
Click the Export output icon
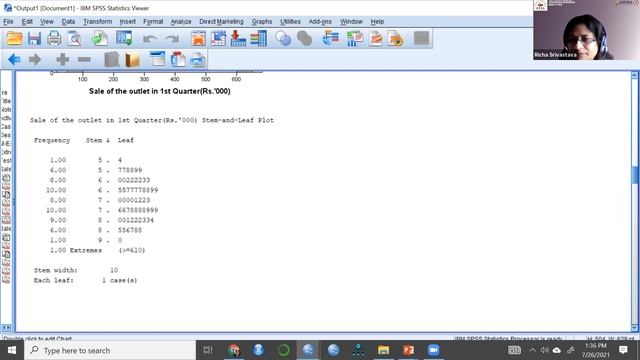pos(99,39)
